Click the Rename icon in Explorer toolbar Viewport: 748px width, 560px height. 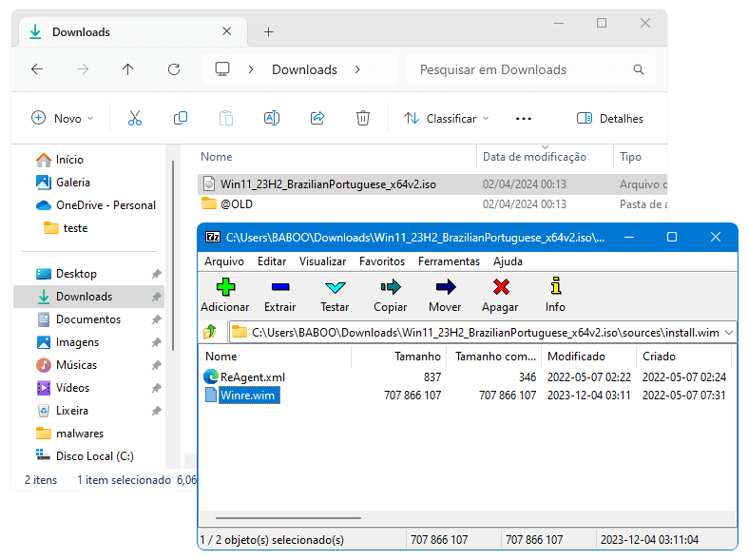point(272,118)
